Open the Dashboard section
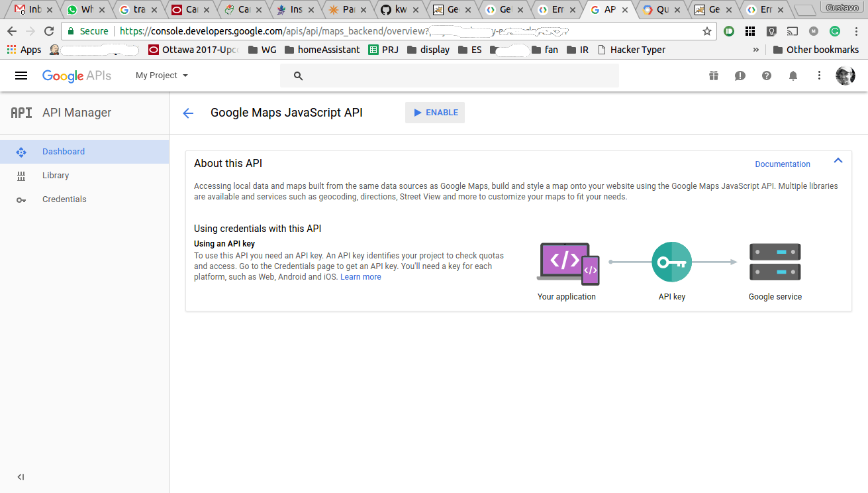Screen dimensions: 868x493 coord(85,152)
